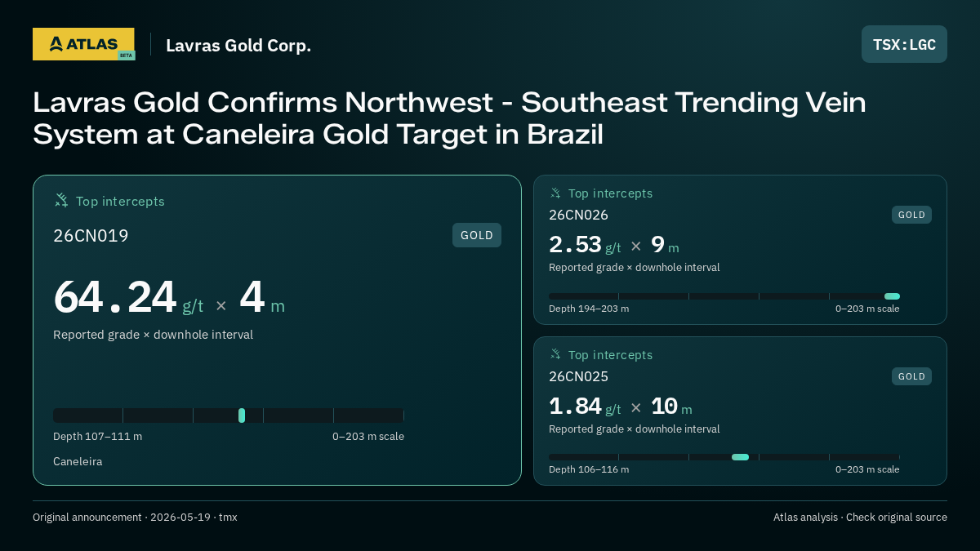Click the 0–203 m scale label in 26CN026 card

pyautogui.click(x=867, y=309)
